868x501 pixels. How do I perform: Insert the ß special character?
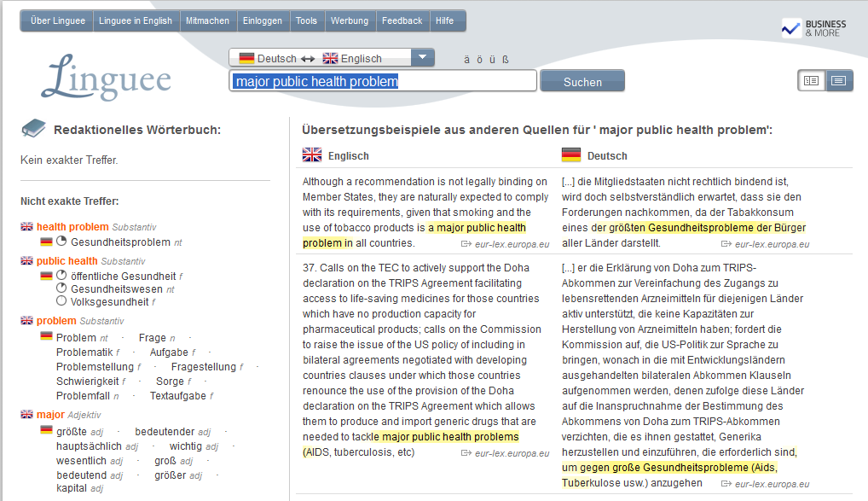[x=506, y=60]
